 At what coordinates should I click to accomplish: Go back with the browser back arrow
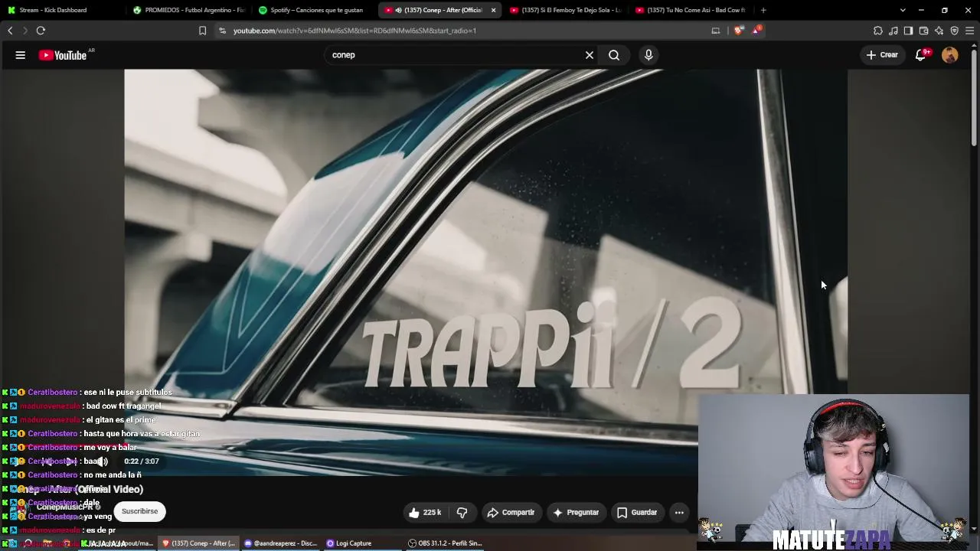(x=10, y=31)
